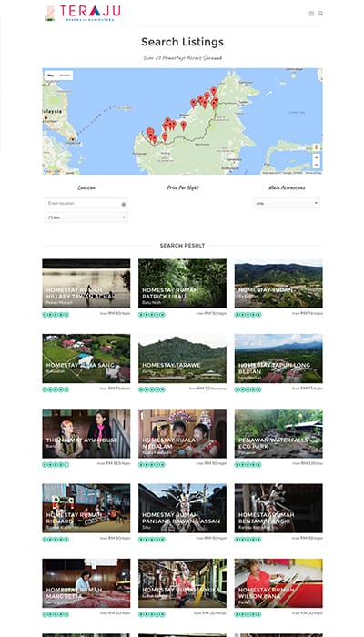Open the distance radius dropdown showing 75 km
Screen dimensions: 364x637
(x=86, y=217)
